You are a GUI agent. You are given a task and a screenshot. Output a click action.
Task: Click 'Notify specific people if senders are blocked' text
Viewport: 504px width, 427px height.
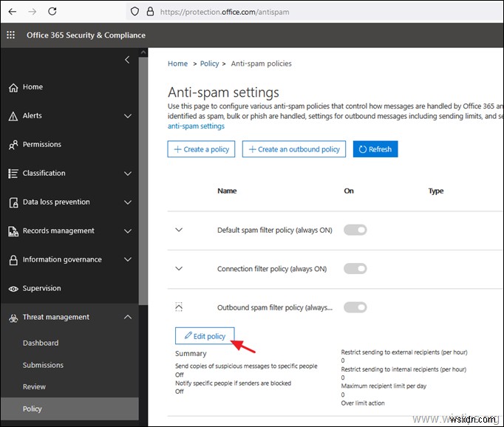[233, 383]
